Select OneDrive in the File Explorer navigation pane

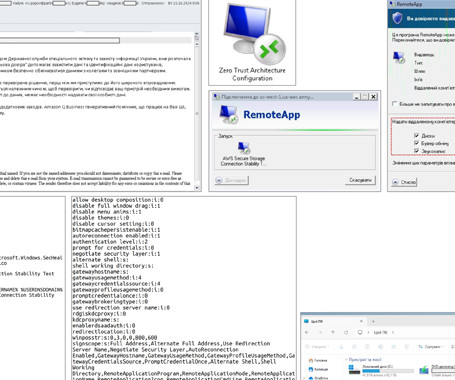point(319,378)
